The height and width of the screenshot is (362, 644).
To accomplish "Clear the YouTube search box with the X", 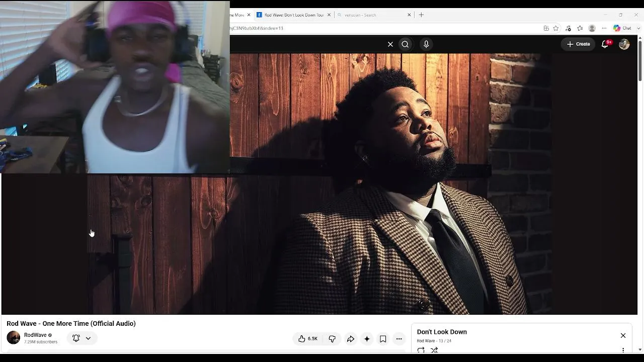I will pos(390,44).
